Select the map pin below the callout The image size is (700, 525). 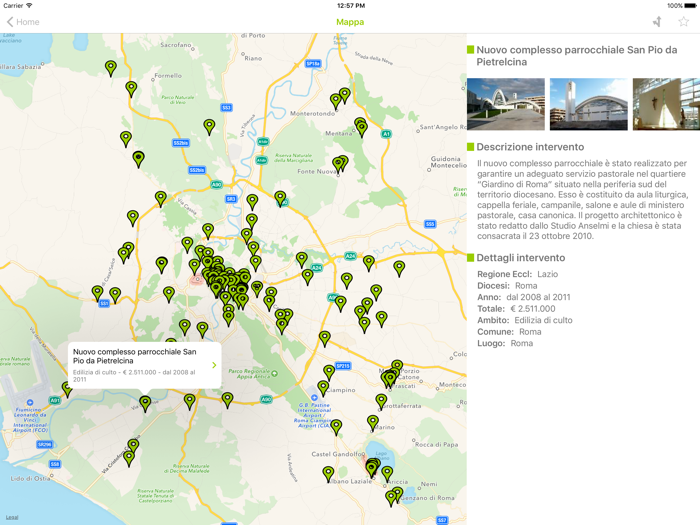[x=145, y=402]
